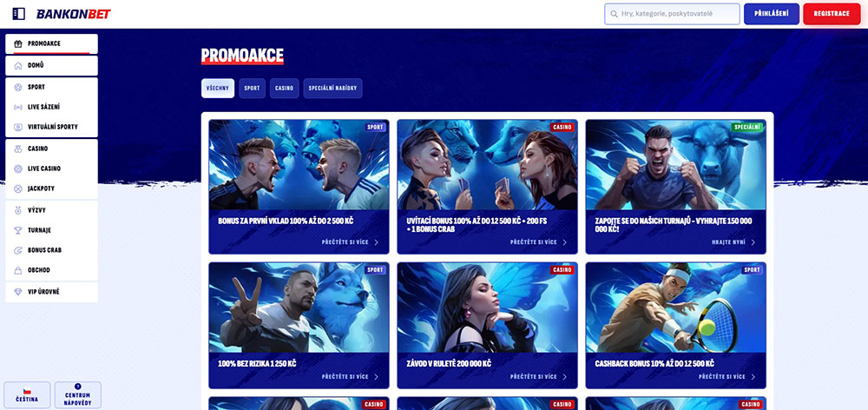Click the sidebar collapse icon beside the logo

[20, 14]
